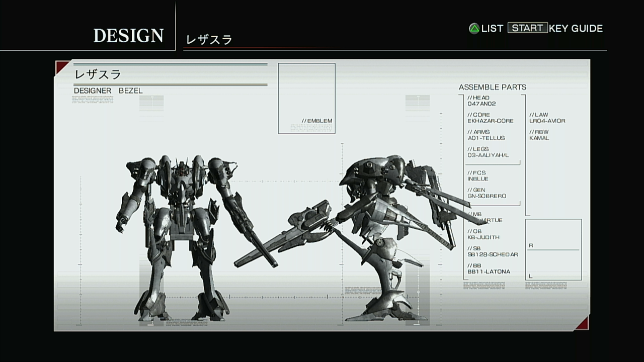Image resolution: width=644 pixels, height=362 pixels.
Task: Select arms part A01-TELLUS
Action: tap(486, 138)
